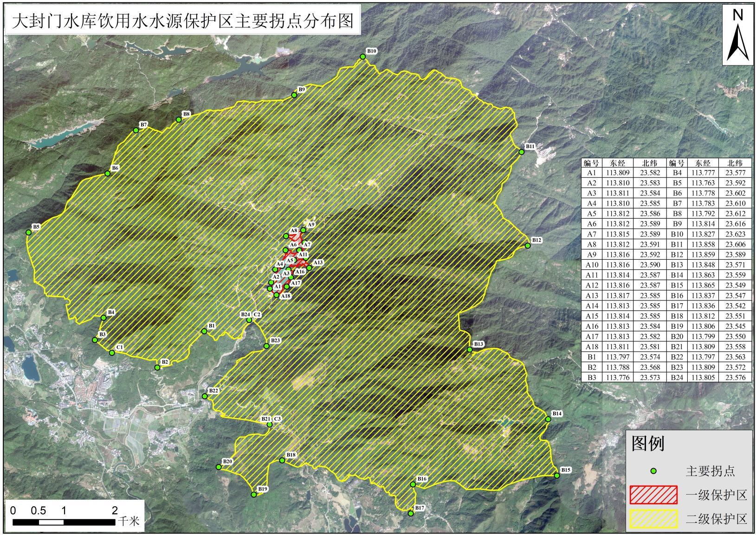756x535 pixels.
Task: Select the C1 point marker
Action: (112, 353)
